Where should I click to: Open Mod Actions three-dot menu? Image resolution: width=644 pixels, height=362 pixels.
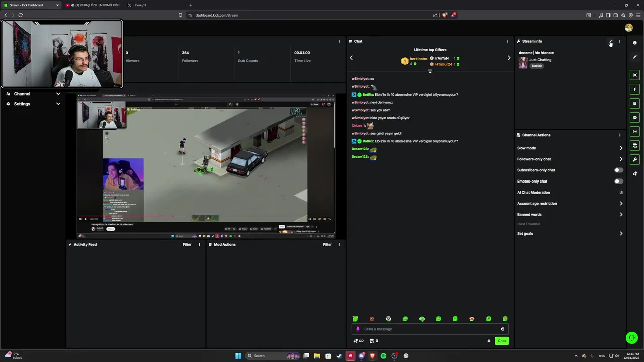(x=340, y=244)
